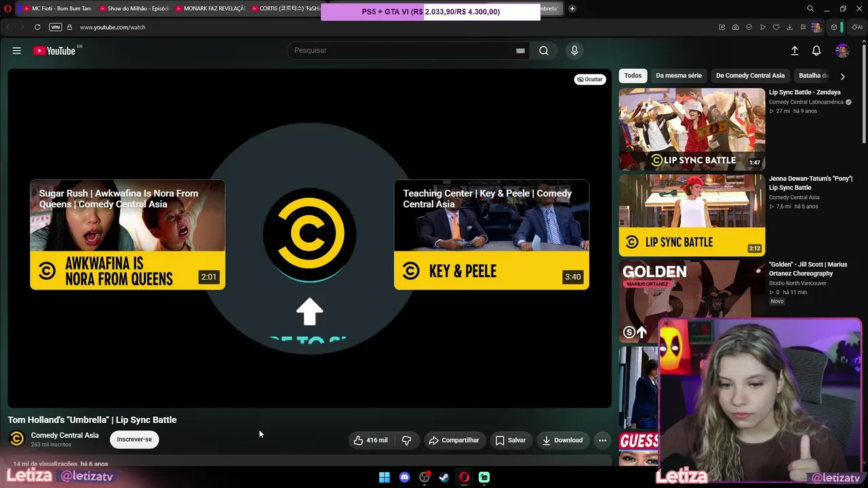
Task: Take a snapshot with the camera icon
Action: point(736,27)
